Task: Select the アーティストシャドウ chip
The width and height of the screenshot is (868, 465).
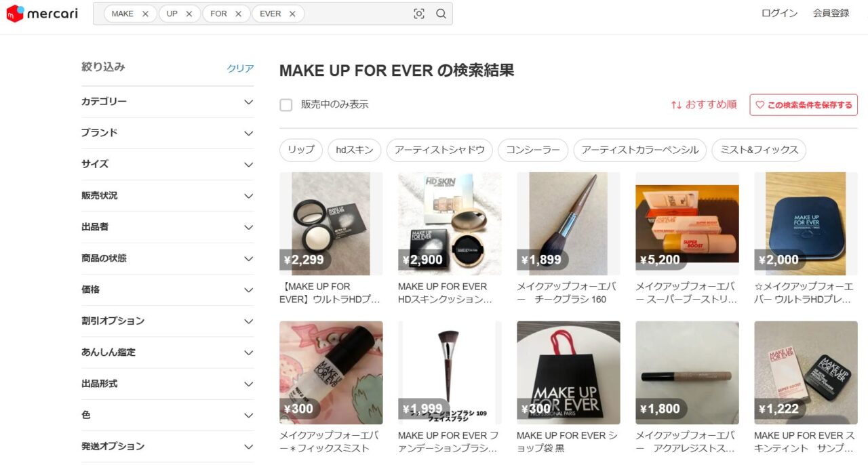Action: tap(439, 150)
